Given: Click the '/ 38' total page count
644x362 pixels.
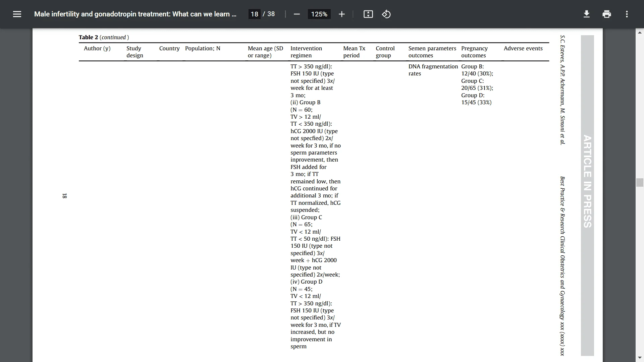Looking at the screenshot, I should 269,14.
